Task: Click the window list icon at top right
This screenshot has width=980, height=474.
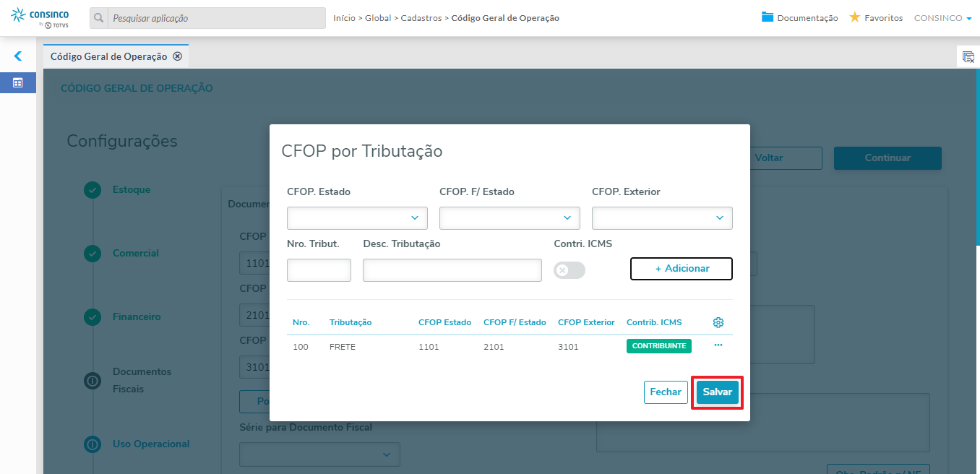Action: [x=968, y=57]
